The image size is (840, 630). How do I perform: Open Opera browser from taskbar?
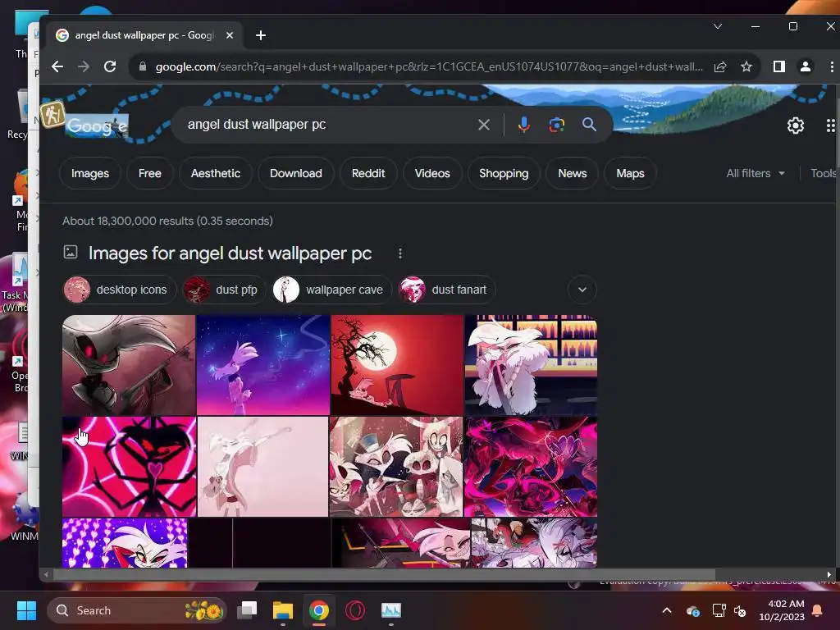point(355,610)
